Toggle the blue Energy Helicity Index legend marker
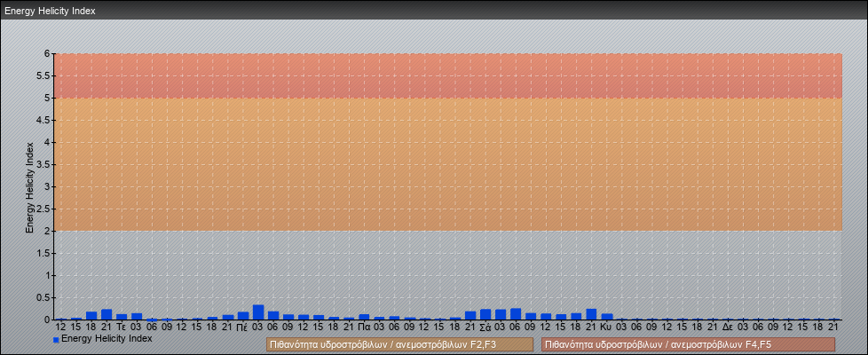Image resolution: width=868 pixels, height=355 pixels. [x=56, y=340]
